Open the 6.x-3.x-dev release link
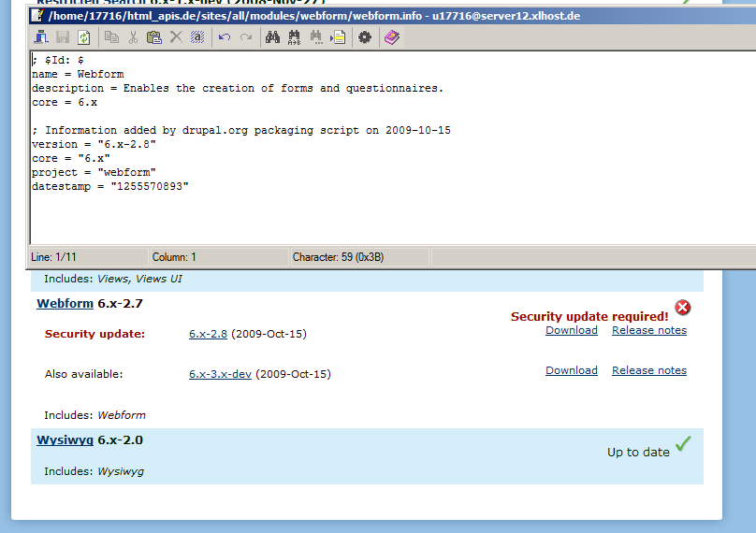The image size is (756, 533). (220, 374)
